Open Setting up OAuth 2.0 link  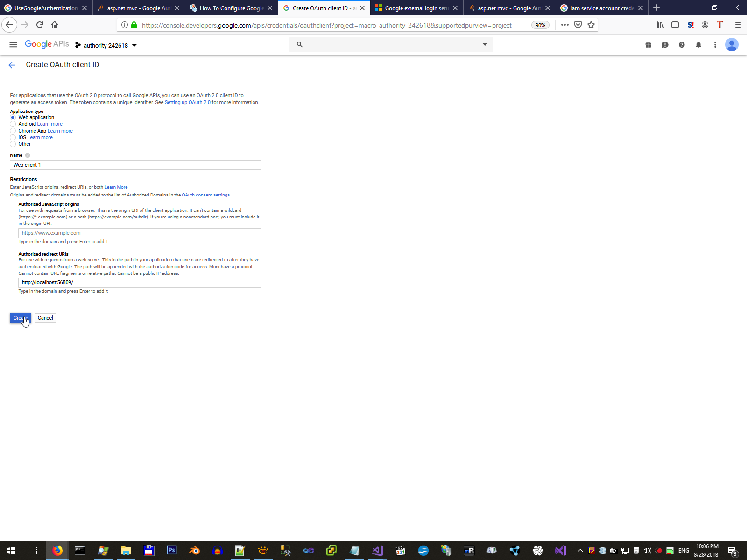(188, 103)
